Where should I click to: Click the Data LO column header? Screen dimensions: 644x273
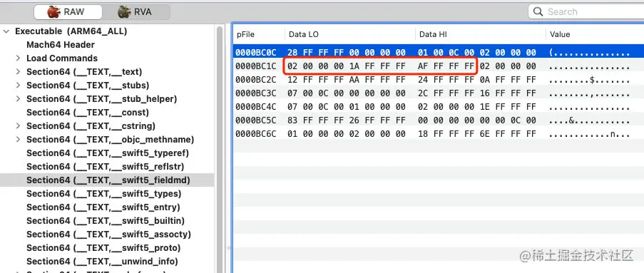pyautogui.click(x=350, y=34)
